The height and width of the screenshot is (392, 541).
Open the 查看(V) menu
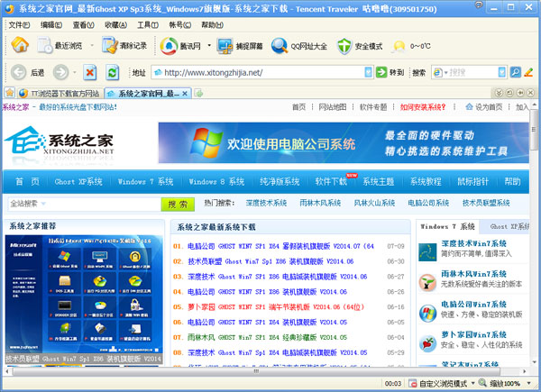coord(83,25)
